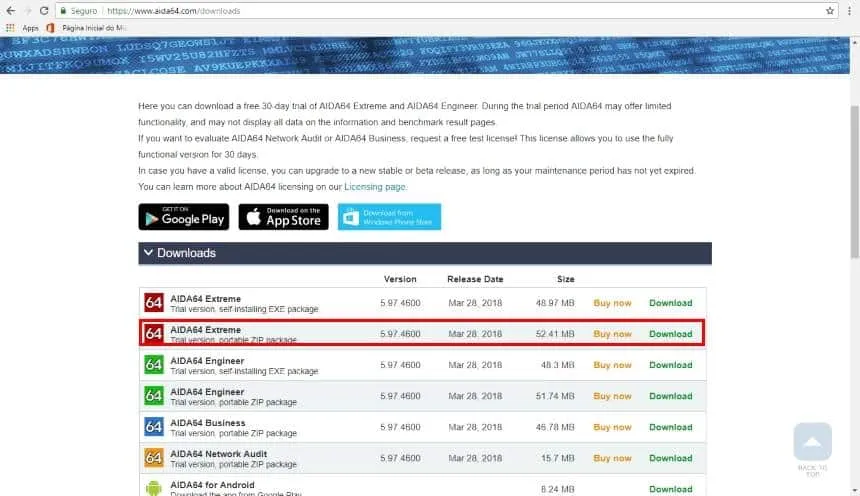The height and width of the screenshot is (496, 860).
Task: Open the Chrome three-dot menu
Action: click(850, 10)
